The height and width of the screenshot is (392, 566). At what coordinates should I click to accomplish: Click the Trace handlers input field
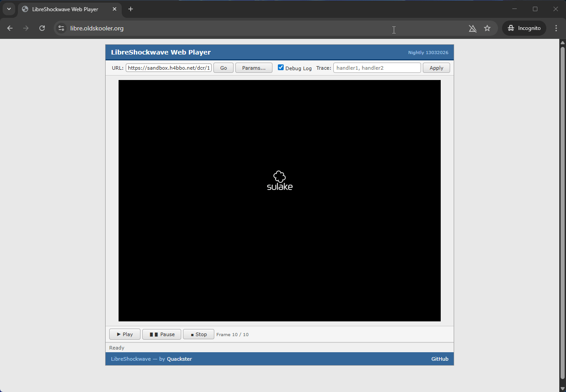tap(377, 68)
